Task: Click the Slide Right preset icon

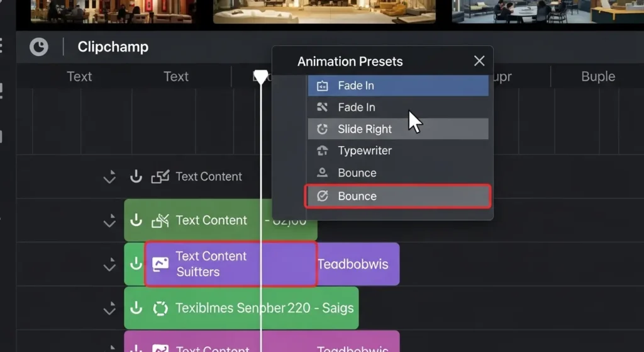Action: [323, 129]
